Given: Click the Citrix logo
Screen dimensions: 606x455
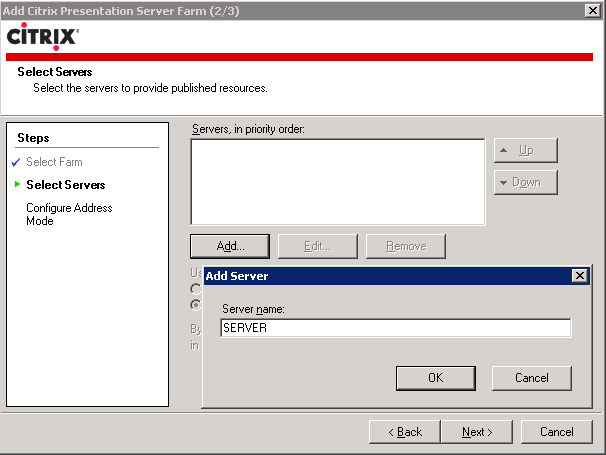Looking at the screenshot, I should [x=43, y=36].
